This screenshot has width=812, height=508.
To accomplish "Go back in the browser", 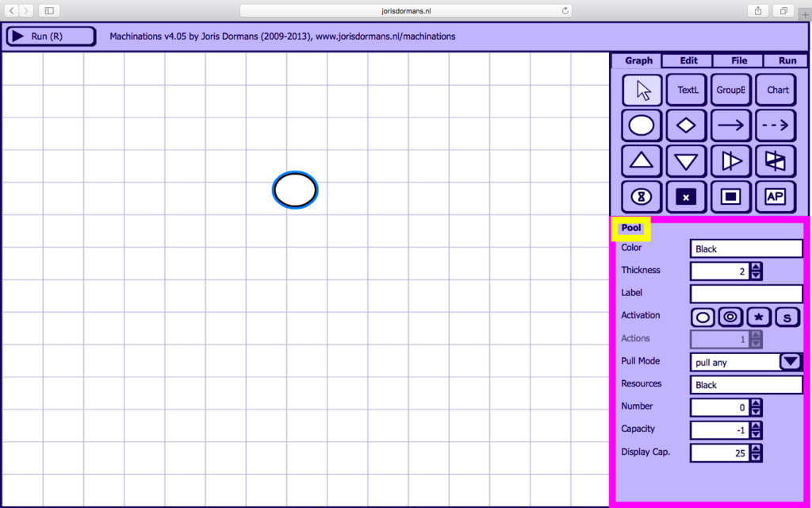I will tap(11, 10).
